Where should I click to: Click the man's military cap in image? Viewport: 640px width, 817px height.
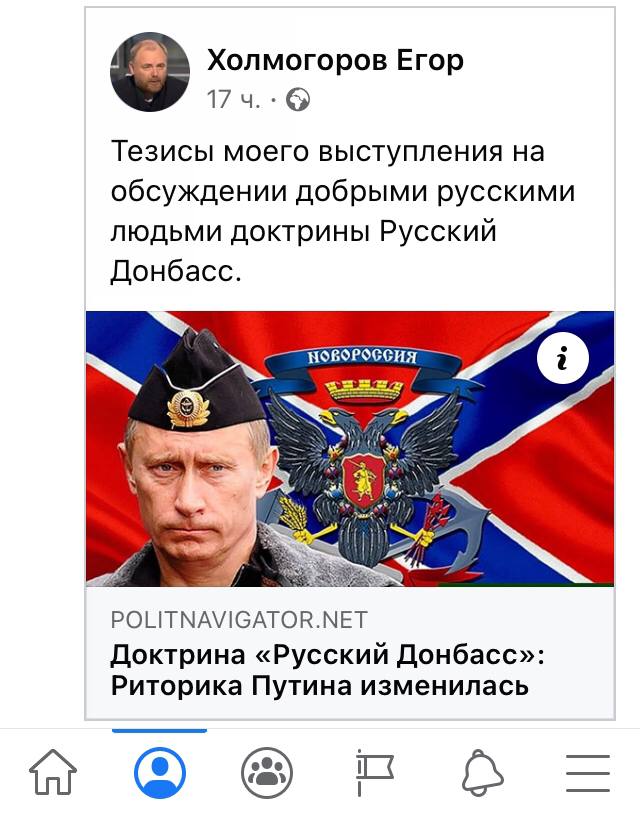[x=196, y=383]
